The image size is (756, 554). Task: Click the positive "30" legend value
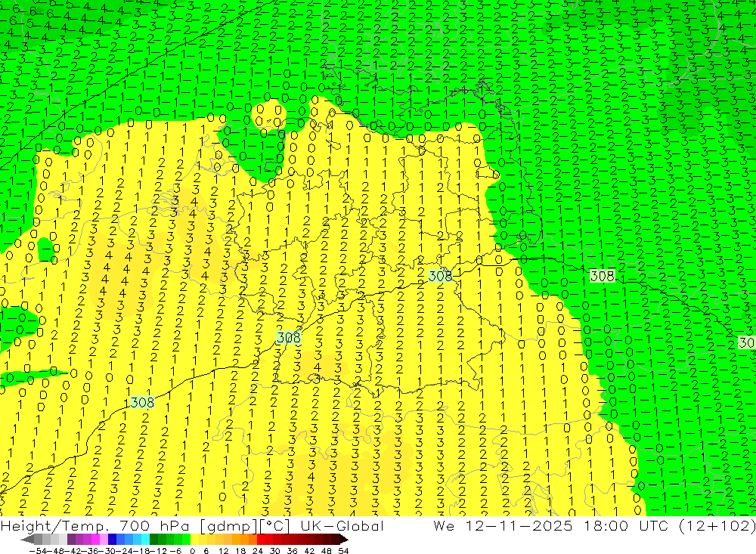(x=275, y=551)
